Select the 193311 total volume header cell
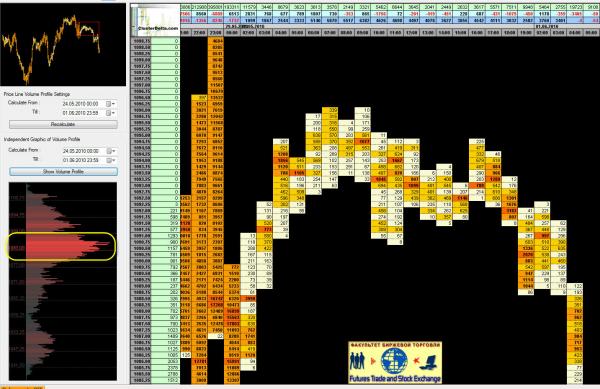 coord(232,7)
